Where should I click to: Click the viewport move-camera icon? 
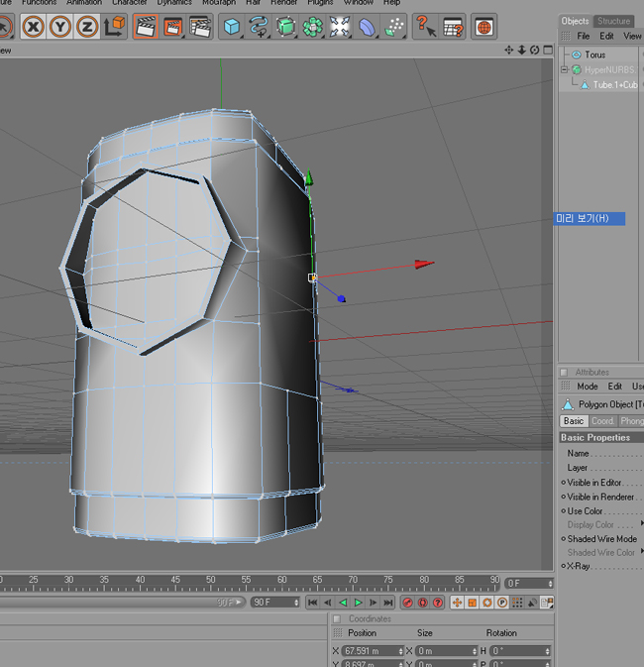coord(508,51)
